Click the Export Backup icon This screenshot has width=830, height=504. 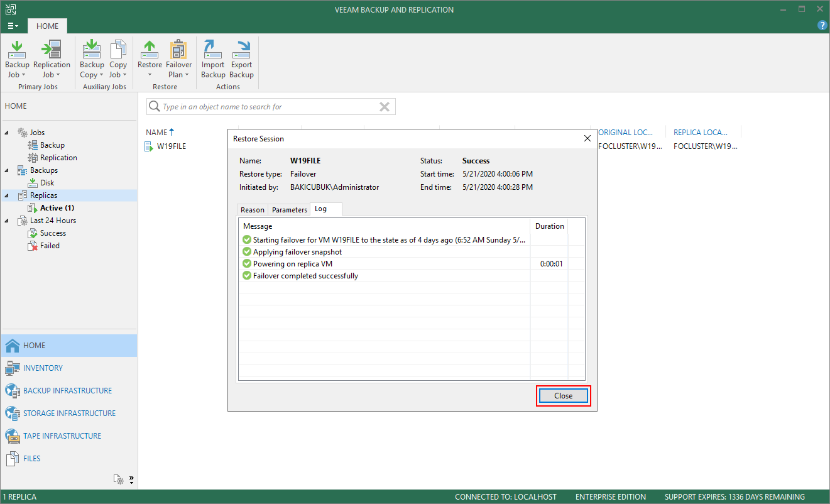[241, 59]
